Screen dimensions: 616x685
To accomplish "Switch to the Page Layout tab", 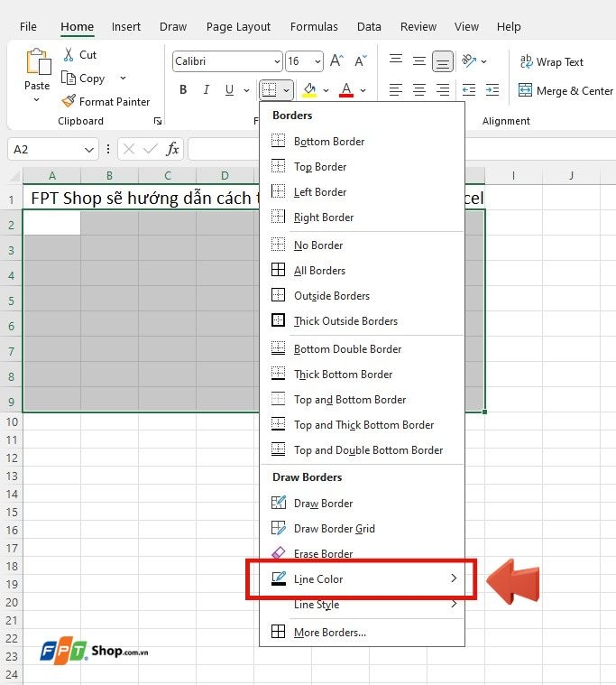I will coord(238,27).
